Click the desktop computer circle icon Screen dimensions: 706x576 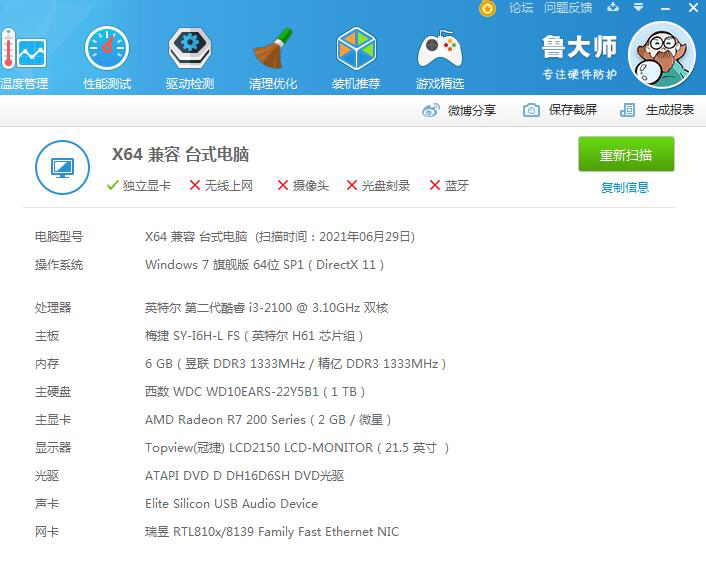tap(62, 168)
